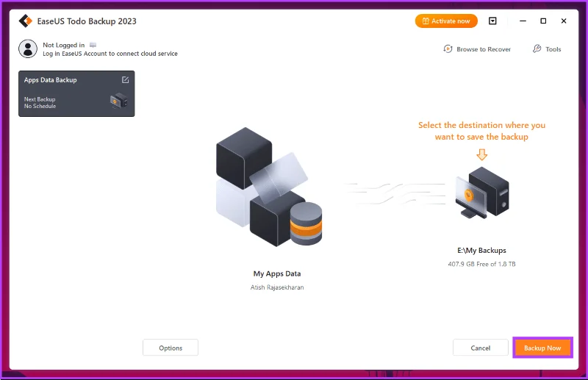Click the Cancel button
Viewport: 588px width, 380px height.
(x=481, y=348)
